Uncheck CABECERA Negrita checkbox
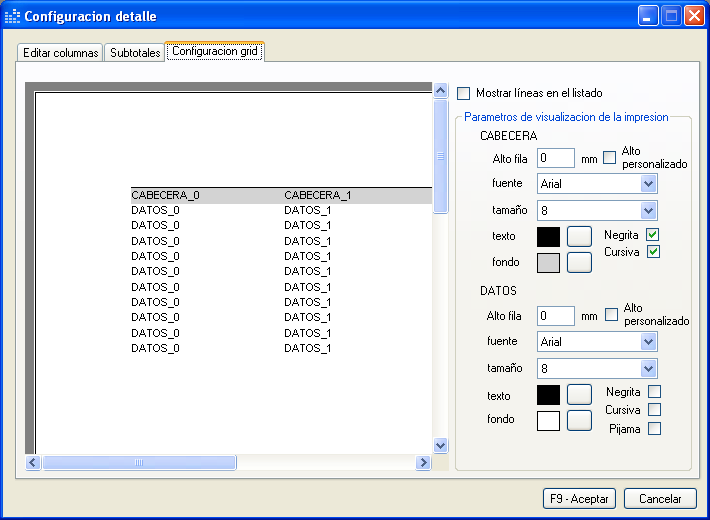 (x=653, y=235)
